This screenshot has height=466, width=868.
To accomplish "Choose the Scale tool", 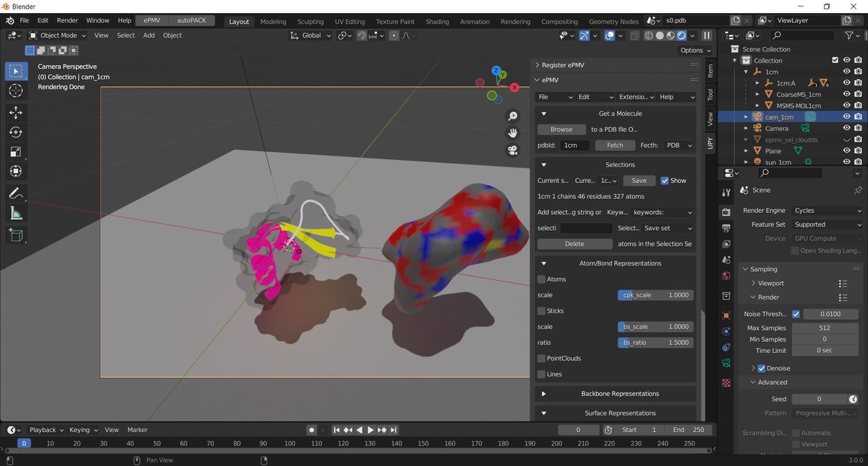I will click(16, 152).
